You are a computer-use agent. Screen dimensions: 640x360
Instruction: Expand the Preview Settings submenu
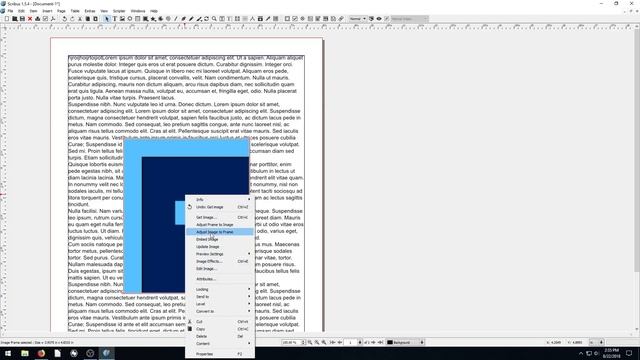click(220, 254)
